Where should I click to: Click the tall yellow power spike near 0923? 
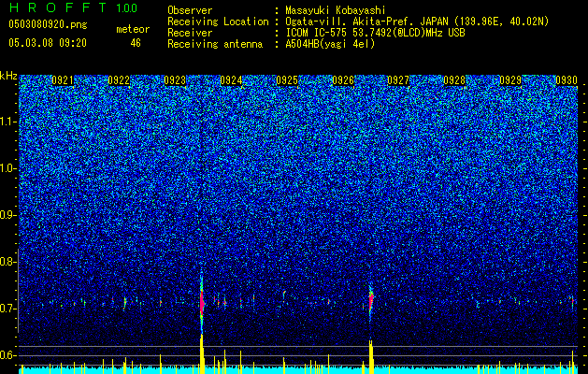[202, 353]
